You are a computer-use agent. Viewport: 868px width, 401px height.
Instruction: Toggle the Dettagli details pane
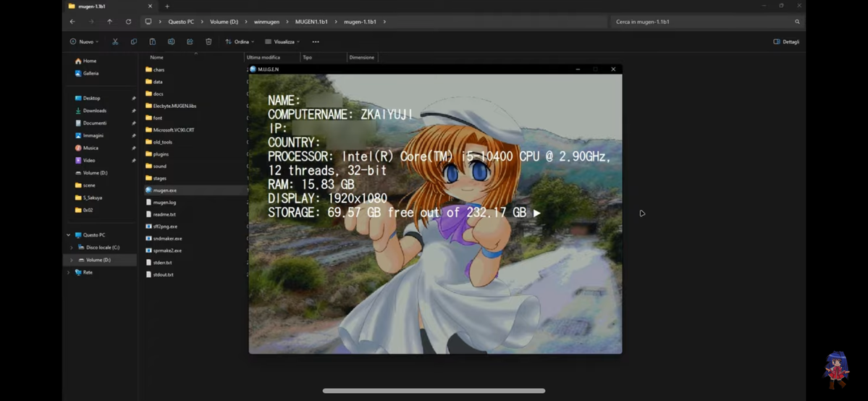[786, 41]
